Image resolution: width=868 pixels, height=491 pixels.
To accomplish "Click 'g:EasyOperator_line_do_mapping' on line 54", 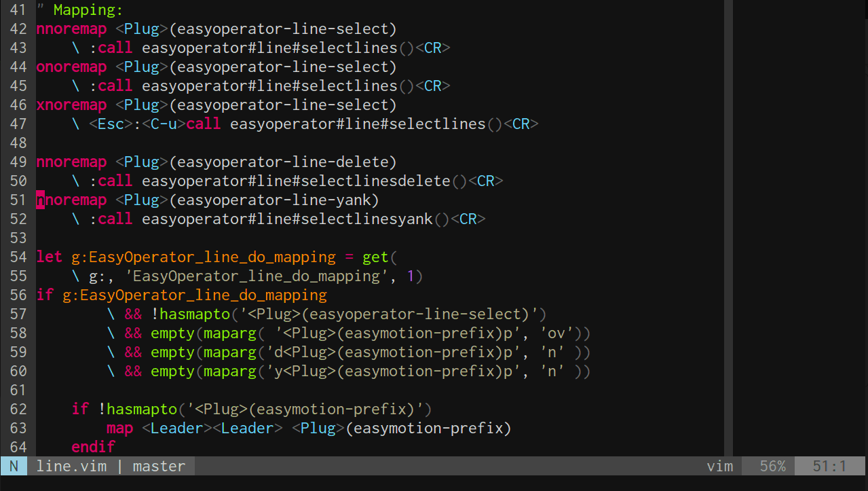I will click(204, 257).
